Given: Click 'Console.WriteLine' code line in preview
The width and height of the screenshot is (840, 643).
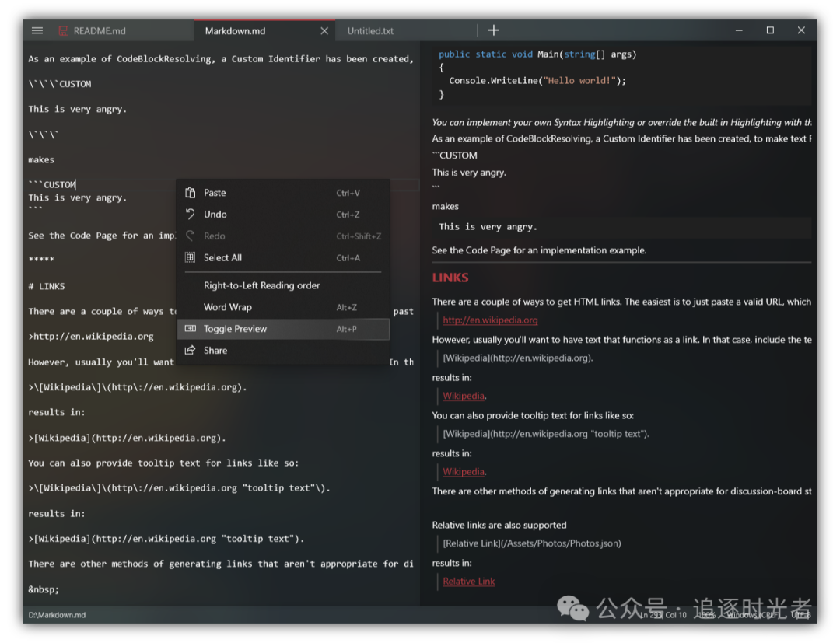Looking at the screenshot, I should (x=537, y=80).
